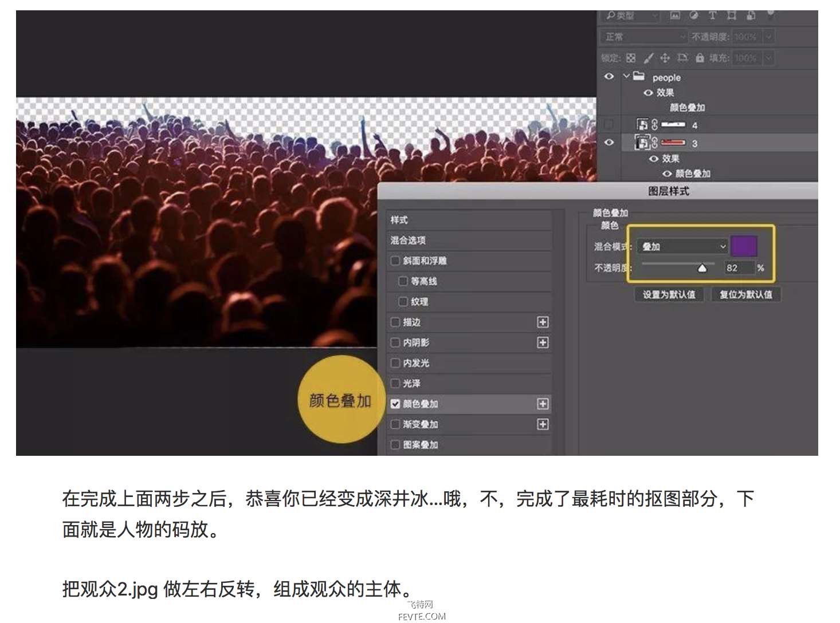Open the 类型 layer filter dropdown
The image size is (840, 623).
coord(631,15)
